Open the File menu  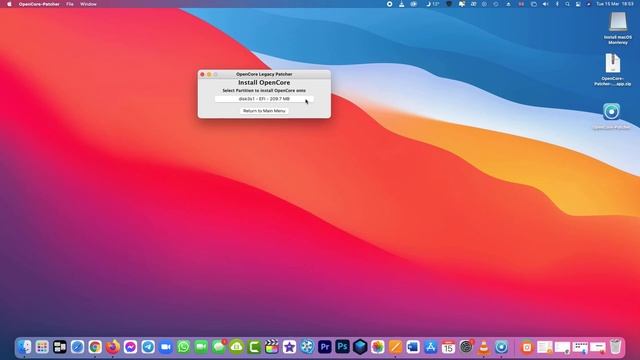(x=70, y=4)
